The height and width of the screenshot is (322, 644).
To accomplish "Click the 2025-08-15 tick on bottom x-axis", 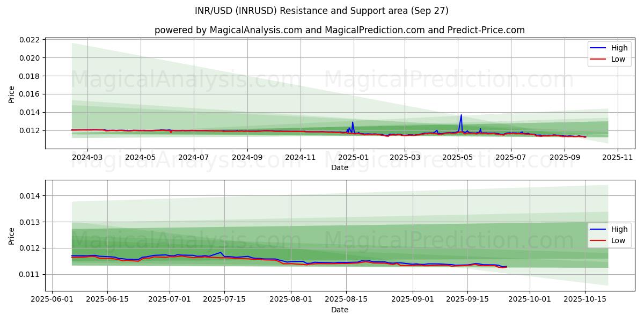I will click(346, 299).
